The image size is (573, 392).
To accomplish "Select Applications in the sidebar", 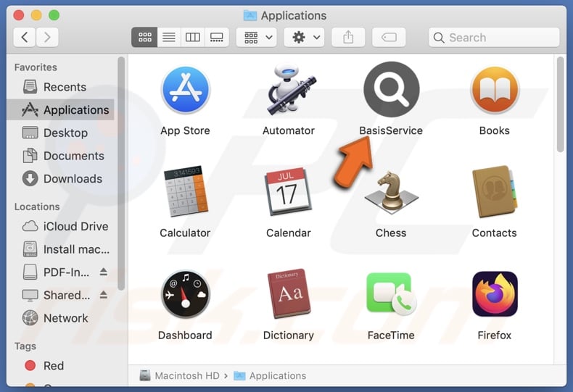I will (60, 110).
